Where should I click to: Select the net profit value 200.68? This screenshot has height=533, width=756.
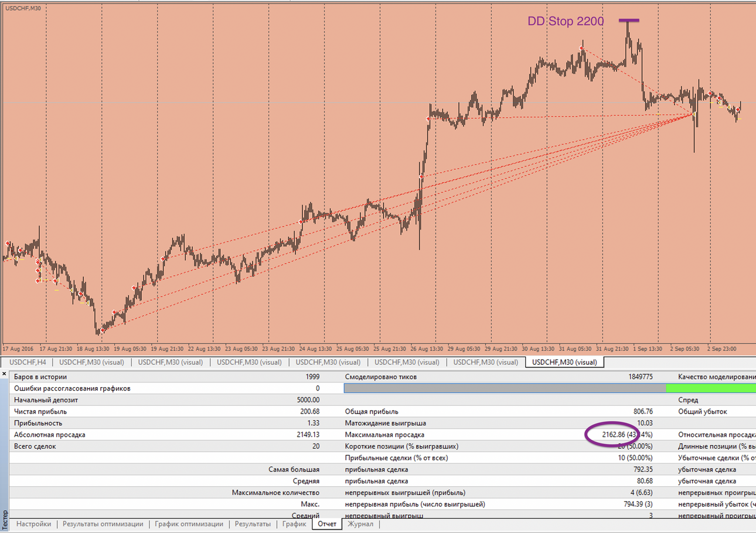(x=310, y=412)
